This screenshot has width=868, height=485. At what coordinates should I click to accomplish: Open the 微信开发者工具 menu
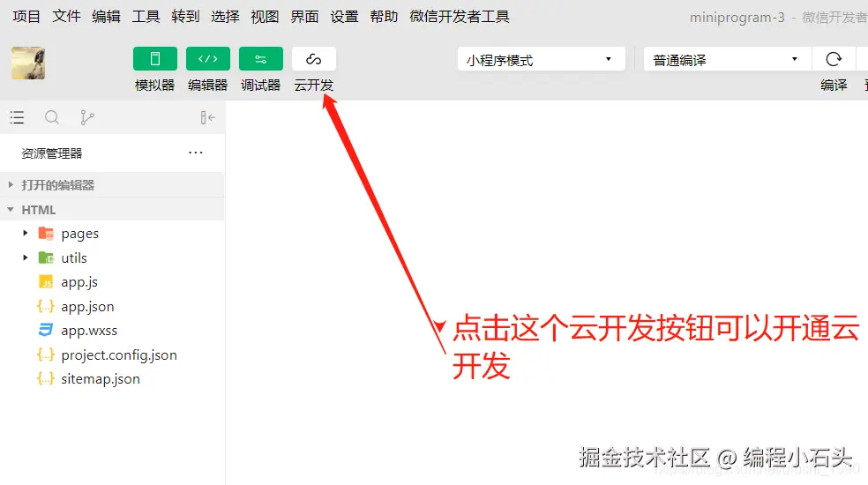tap(460, 17)
